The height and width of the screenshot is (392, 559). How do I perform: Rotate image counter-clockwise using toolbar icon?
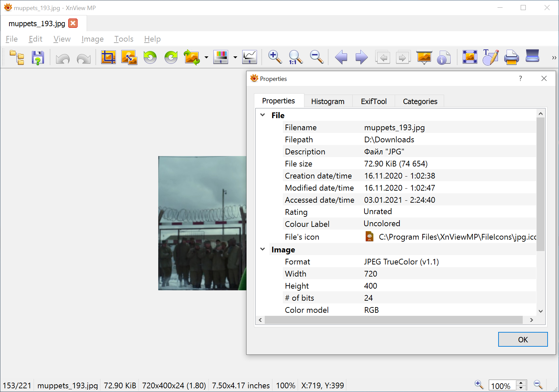tap(150, 57)
